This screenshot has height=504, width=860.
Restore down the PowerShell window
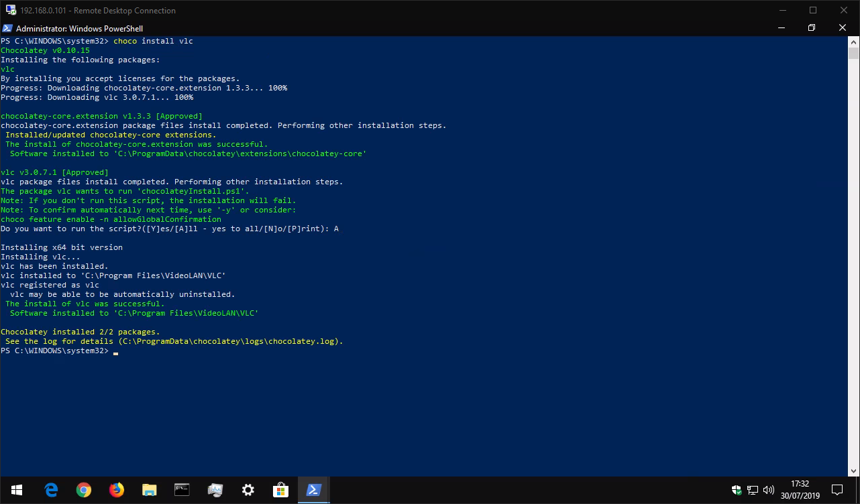[x=812, y=28]
